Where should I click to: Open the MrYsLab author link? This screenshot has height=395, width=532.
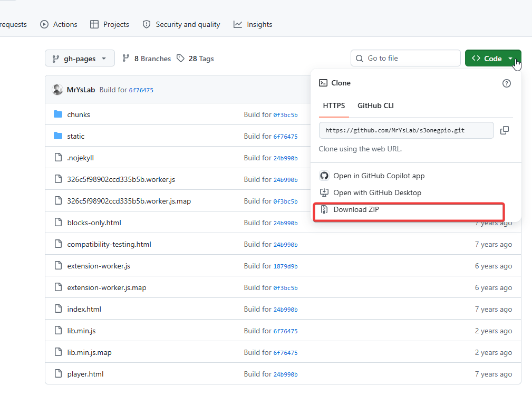pyautogui.click(x=81, y=90)
